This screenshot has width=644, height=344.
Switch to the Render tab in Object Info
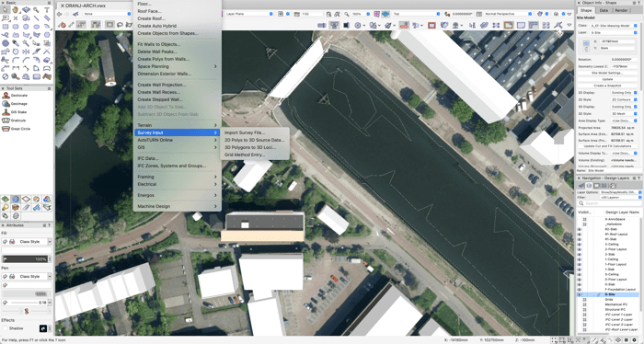pyautogui.click(x=621, y=10)
